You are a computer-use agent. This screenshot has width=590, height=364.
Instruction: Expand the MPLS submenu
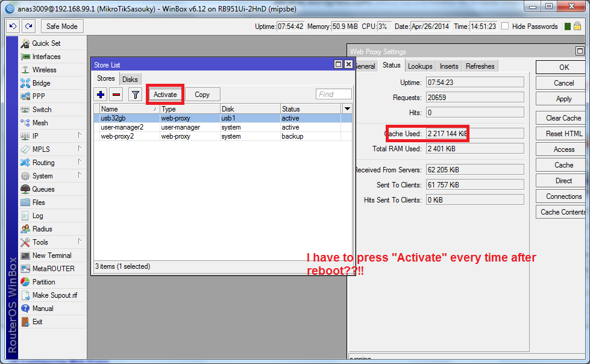[x=80, y=149]
